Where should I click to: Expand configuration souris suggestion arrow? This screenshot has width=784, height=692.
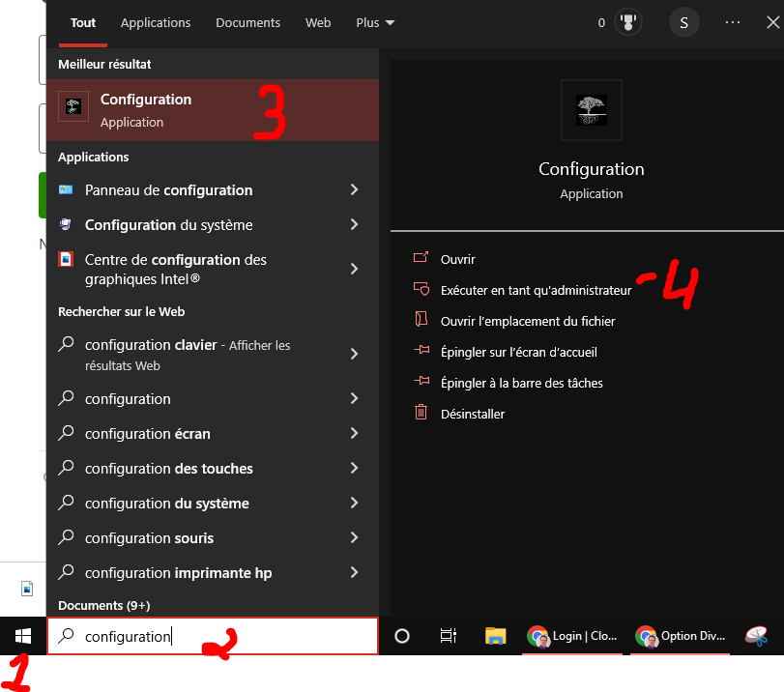click(354, 537)
